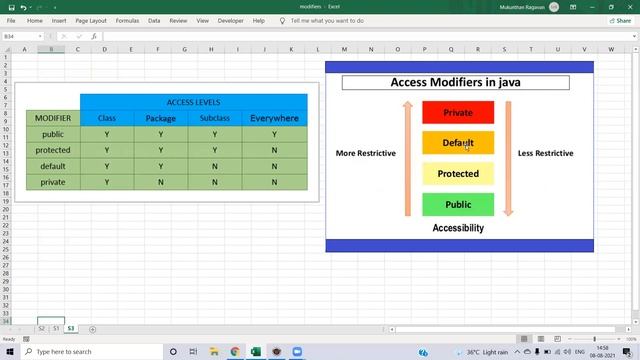Click the yellow Protected box
Image resolution: width=640 pixels, height=360 pixels.
(x=458, y=173)
